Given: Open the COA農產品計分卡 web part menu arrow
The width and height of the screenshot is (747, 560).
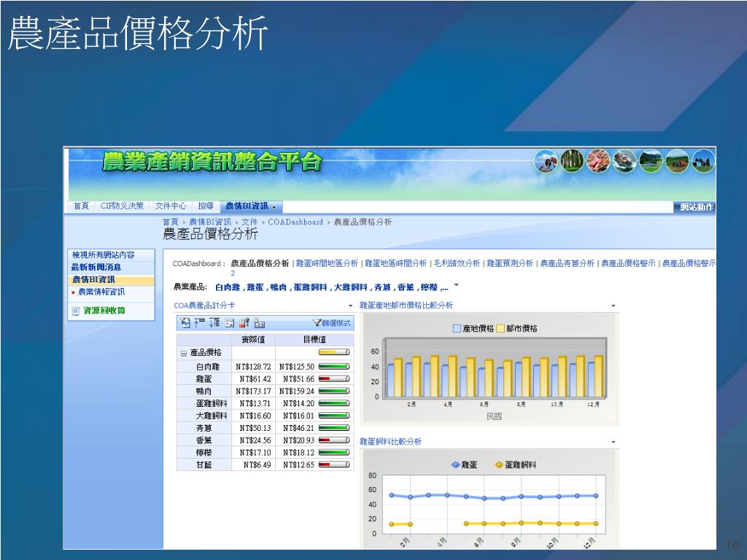Looking at the screenshot, I should point(350,306).
